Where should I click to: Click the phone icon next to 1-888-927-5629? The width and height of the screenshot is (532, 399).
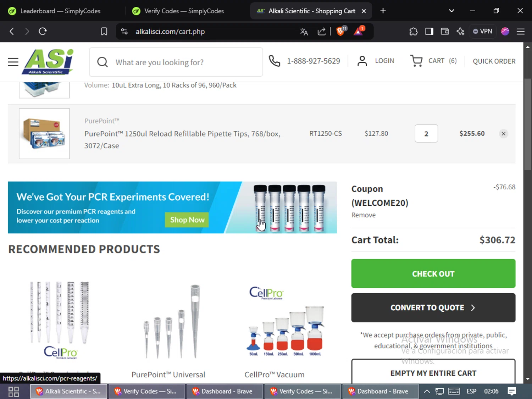(274, 61)
